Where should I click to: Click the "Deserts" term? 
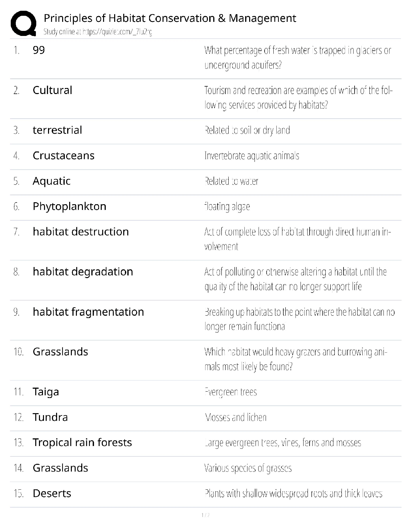click(x=52, y=493)
